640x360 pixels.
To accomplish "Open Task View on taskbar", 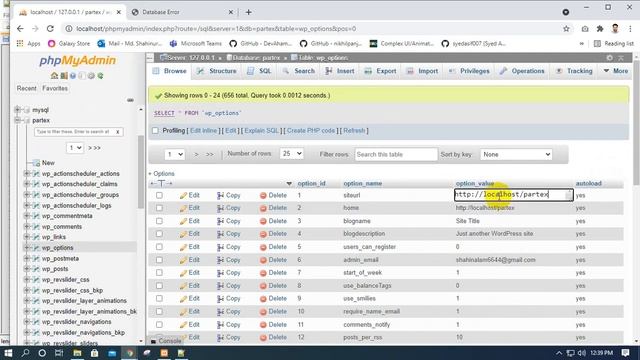I will pos(59,353).
